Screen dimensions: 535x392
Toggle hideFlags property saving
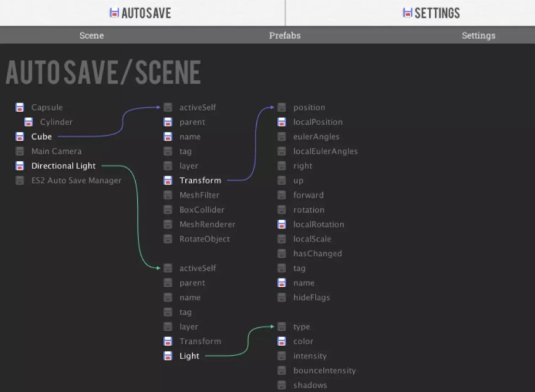point(282,297)
